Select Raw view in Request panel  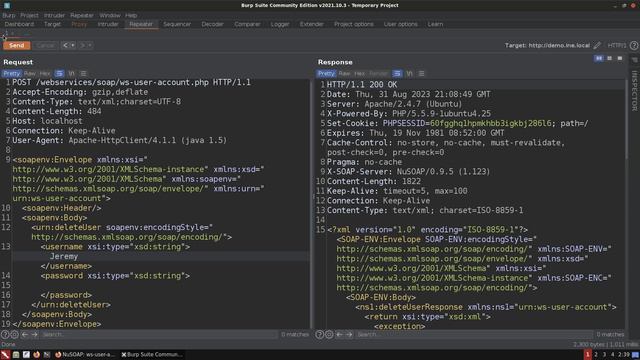click(30, 73)
